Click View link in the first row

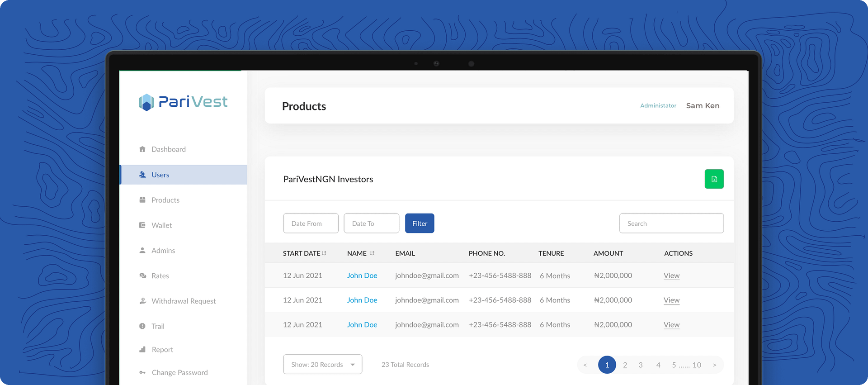pyautogui.click(x=671, y=276)
